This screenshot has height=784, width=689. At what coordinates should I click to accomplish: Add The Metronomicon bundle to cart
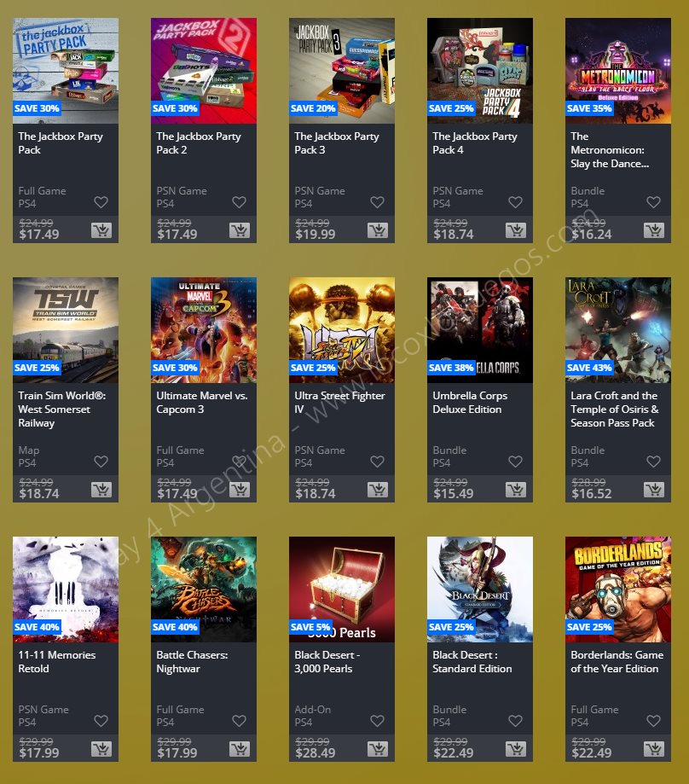pyautogui.click(x=654, y=230)
